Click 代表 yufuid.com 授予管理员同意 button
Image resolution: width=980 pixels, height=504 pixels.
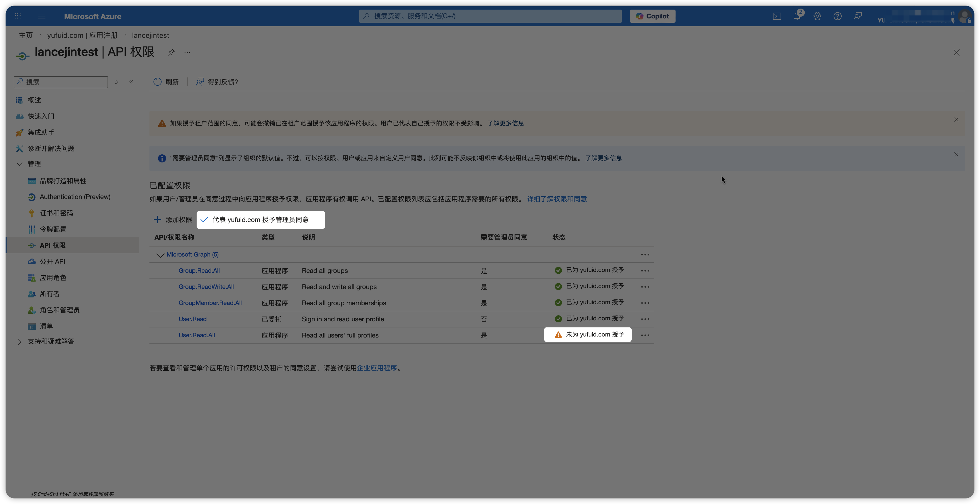[x=260, y=220]
